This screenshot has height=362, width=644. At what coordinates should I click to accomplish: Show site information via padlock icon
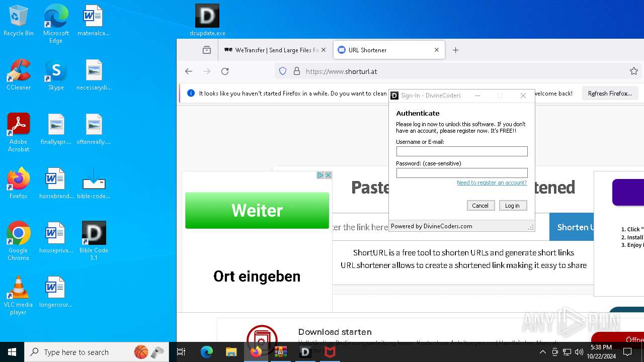point(297,71)
